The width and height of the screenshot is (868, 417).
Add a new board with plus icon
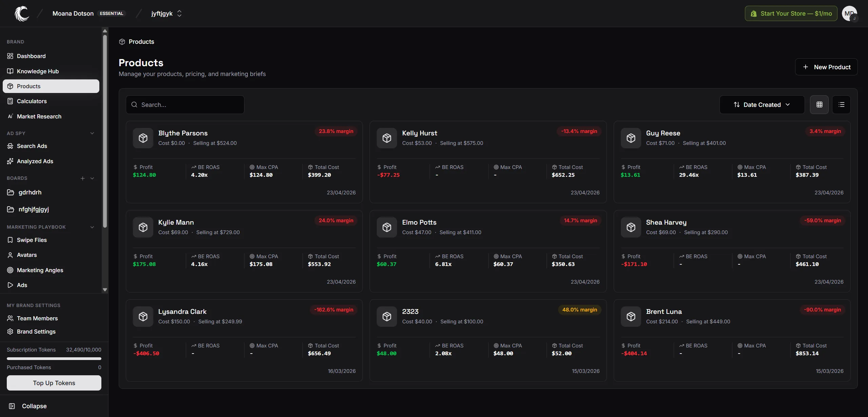[x=82, y=178]
